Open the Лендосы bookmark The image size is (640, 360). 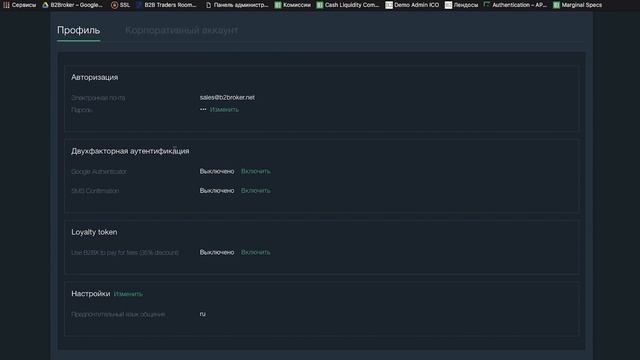(461, 5)
